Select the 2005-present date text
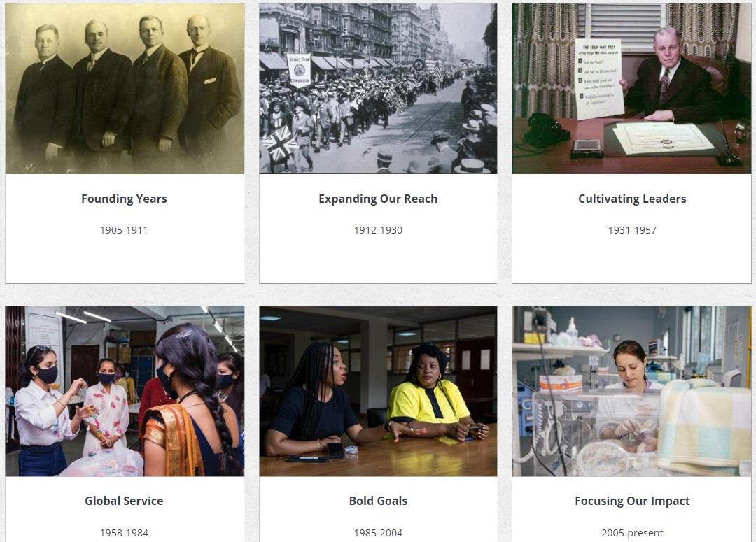 tap(632, 533)
